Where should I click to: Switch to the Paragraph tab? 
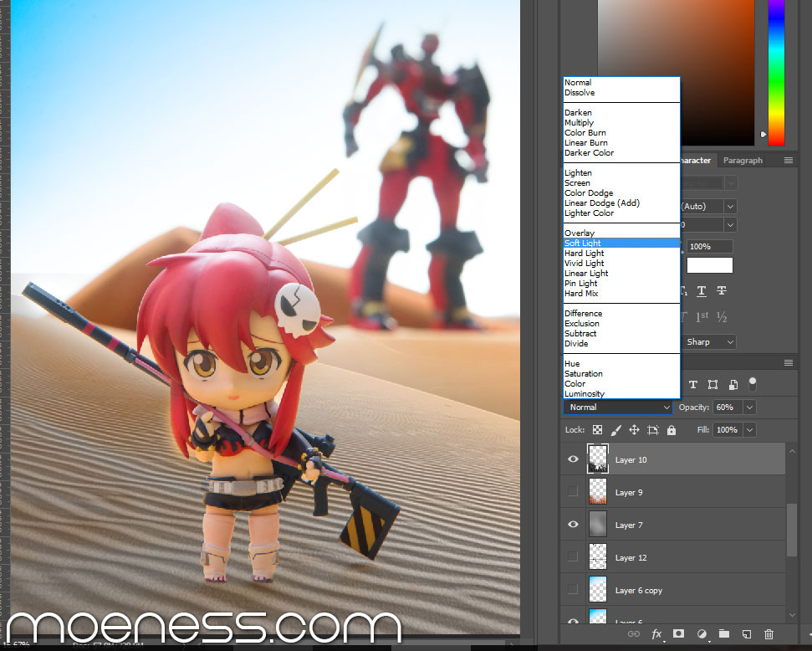pos(743,161)
